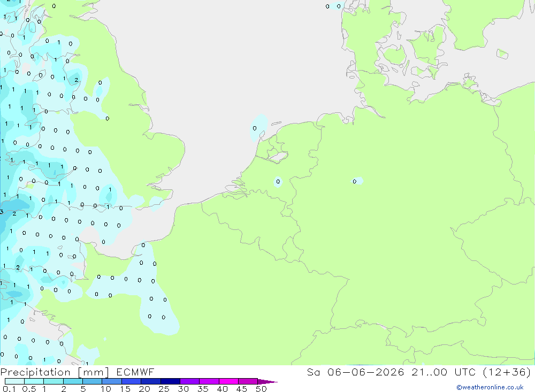Pick the 5–10 mm legend swatch
Viewport: 535px width, 392px height.
[x=93, y=381]
